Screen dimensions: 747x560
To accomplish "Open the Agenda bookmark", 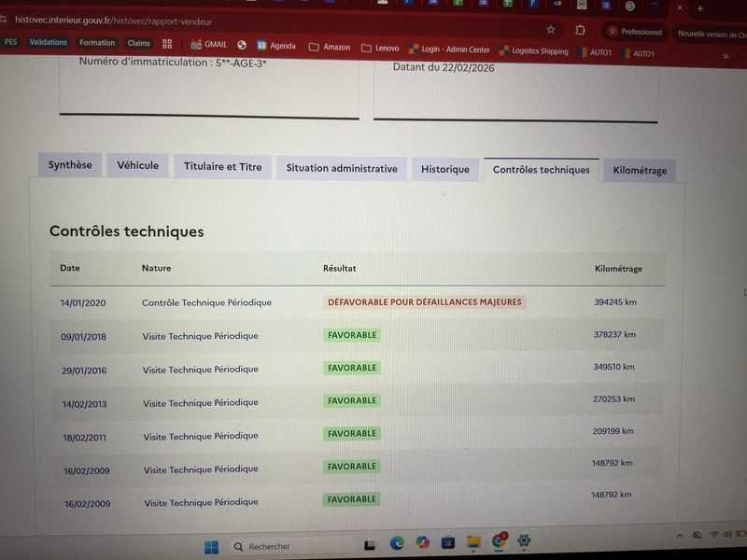I will click(276, 46).
